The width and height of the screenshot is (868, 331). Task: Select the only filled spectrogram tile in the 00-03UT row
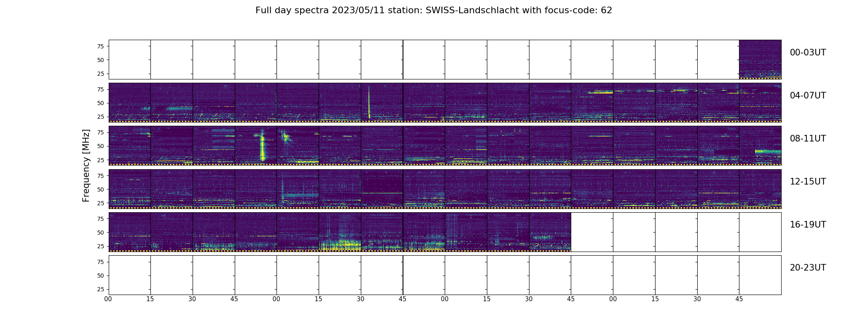click(x=760, y=60)
